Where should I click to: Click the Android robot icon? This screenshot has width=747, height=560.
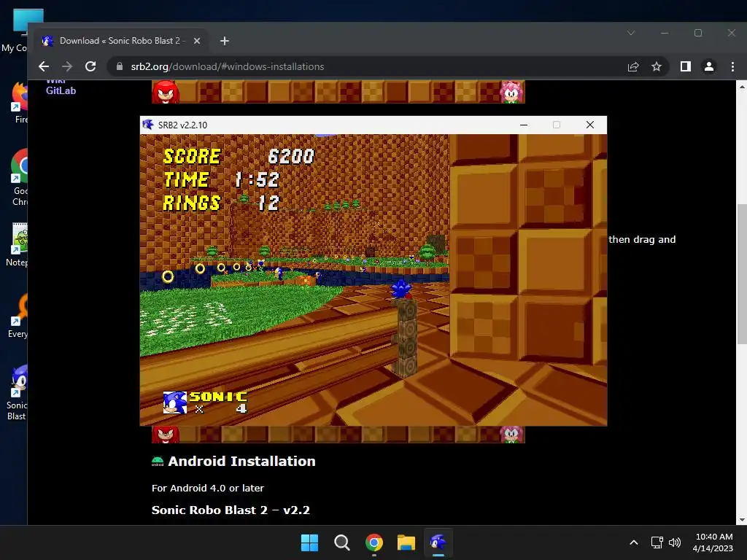pos(158,462)
